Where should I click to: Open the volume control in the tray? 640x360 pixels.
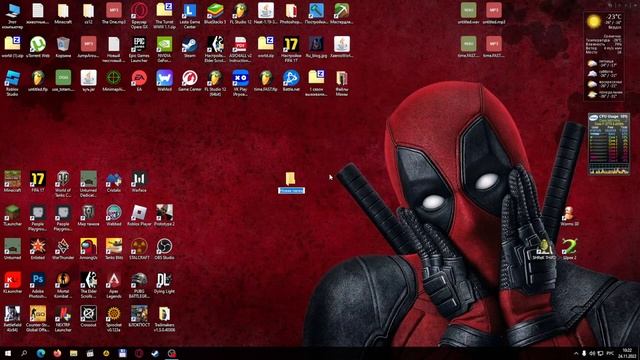tap(592, 353)
